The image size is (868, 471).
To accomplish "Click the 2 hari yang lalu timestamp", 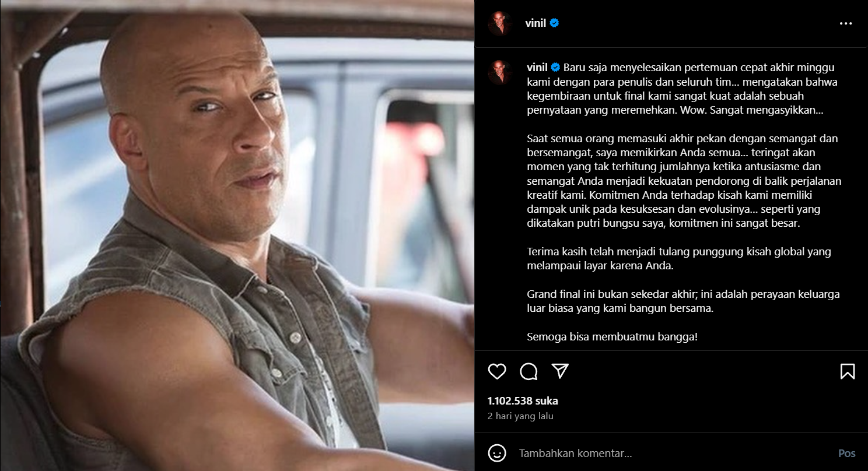I will [x=520, y=416].
